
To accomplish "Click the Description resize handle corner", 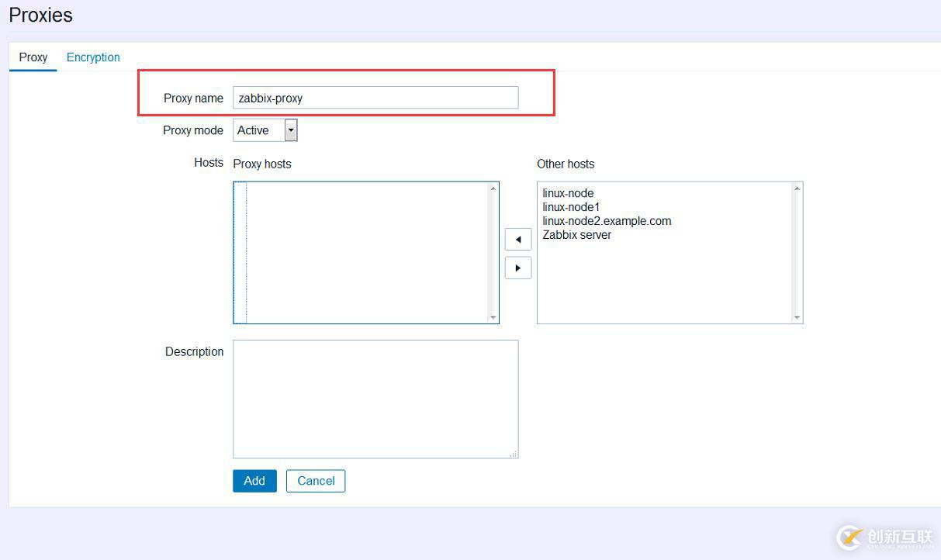I will coord(514,454).
